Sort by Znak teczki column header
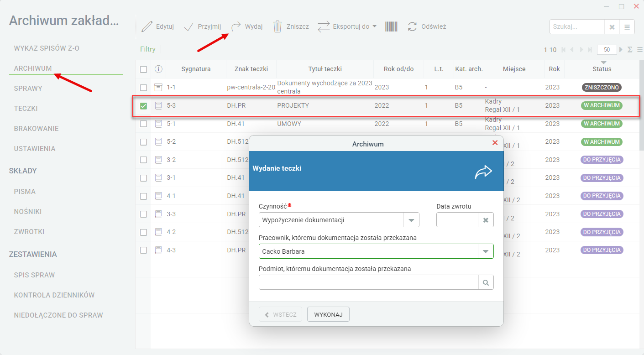Image resolution: width=644 pixels, height=355 pixels. tap(251, 69)
